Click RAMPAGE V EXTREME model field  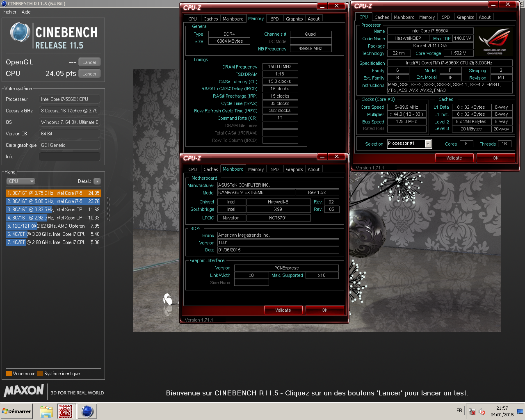(x=256, y=193)
